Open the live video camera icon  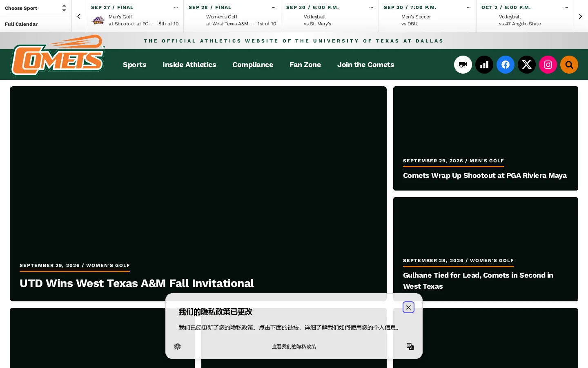[463, 65]
